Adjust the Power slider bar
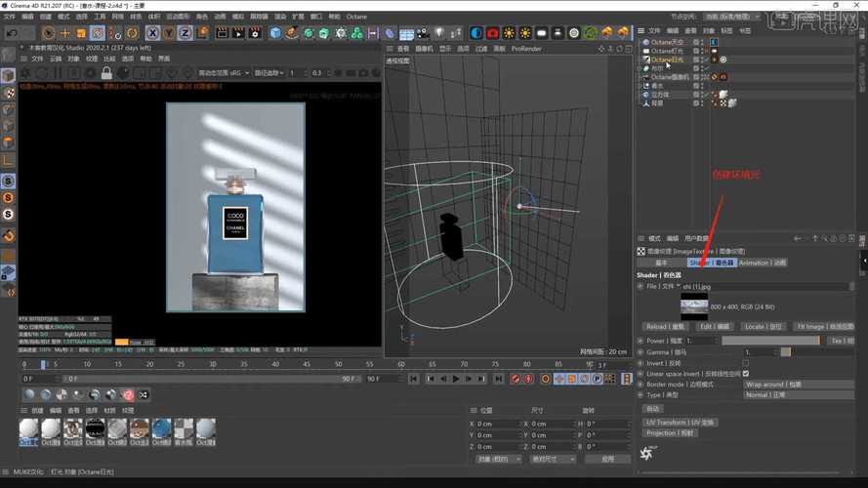The width and height of the screenshot is (868, 488). click(770, 341)
